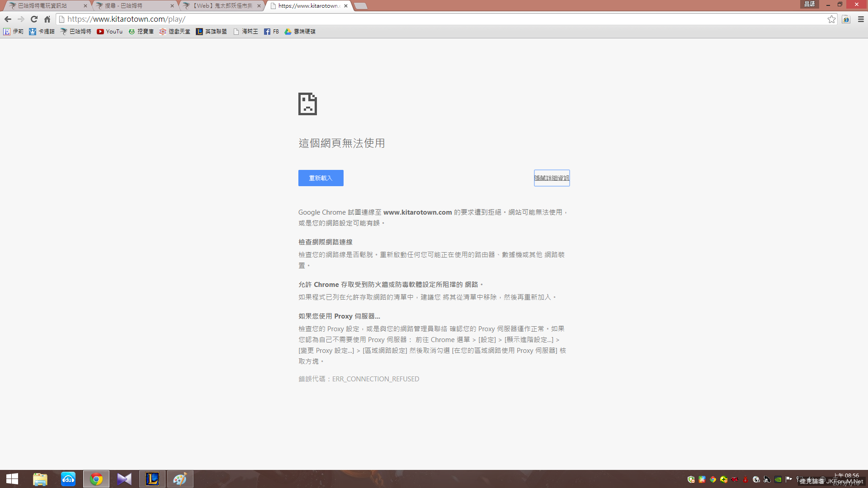Open File Explorer from taskbar

[40, 479]
